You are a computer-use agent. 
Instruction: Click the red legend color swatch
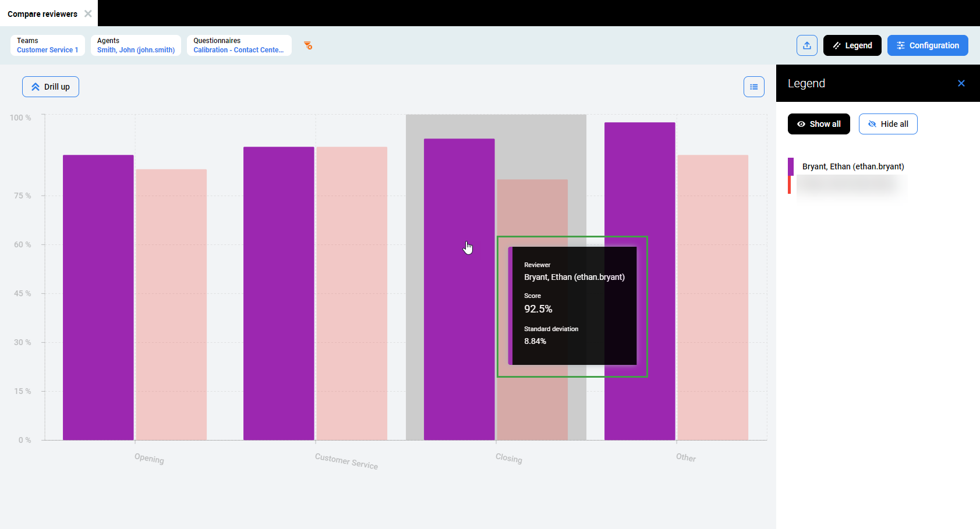pyautogui.click(x=789, y=185)
